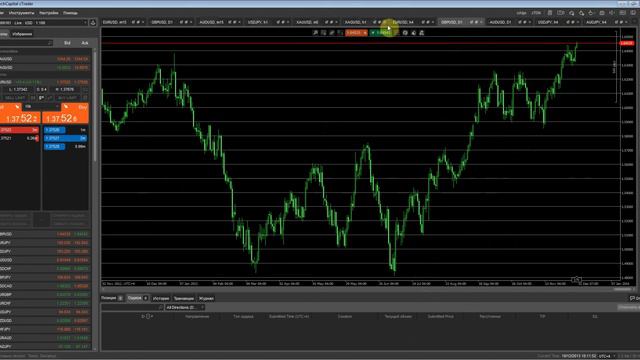Open the Помощь menu
640x360 pixels.
point(70,13)
